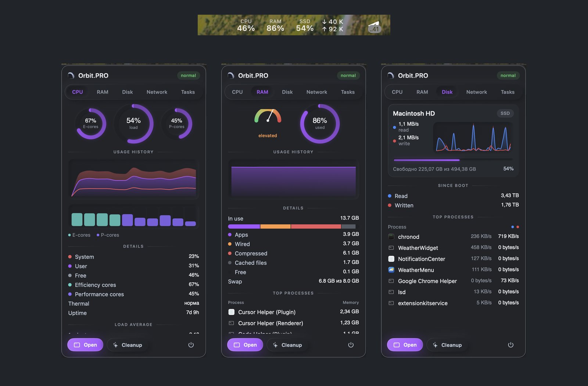
Task: Click power icon in CPU panel
Action: (x=191, y=345)
